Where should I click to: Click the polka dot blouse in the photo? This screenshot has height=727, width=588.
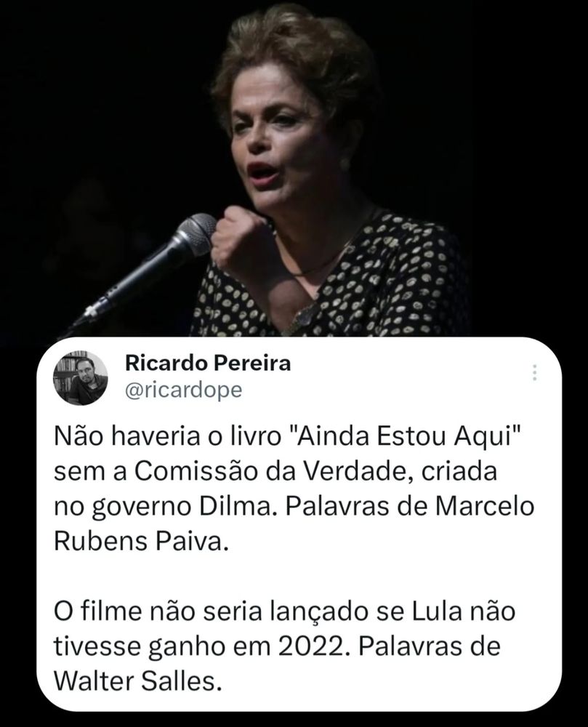pyautogui.click(x=371, y=287)
